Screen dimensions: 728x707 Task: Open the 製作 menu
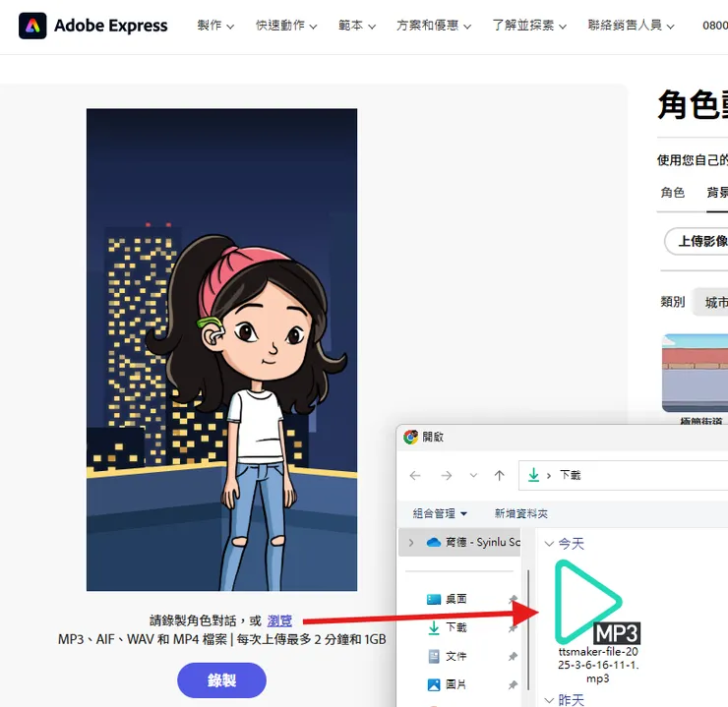coord(215,26)
